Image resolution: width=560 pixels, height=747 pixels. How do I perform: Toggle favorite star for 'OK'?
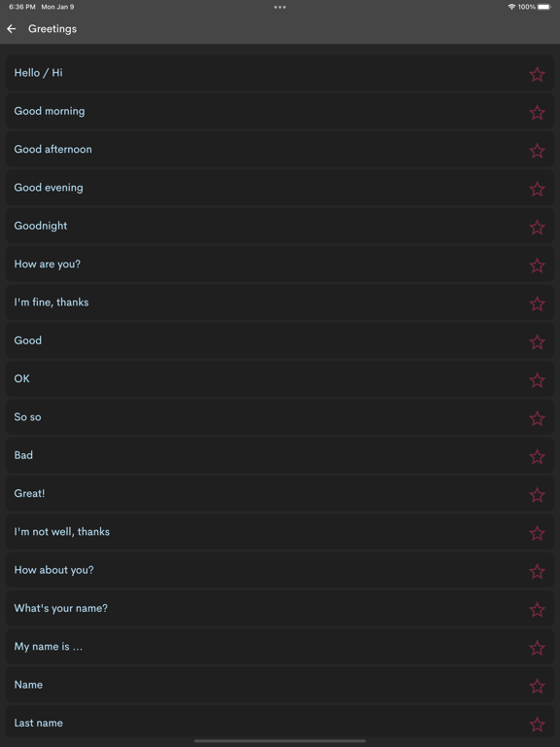537,380
